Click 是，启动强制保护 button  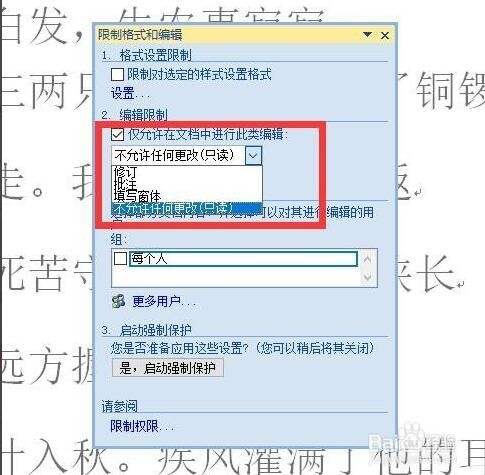[x=168, y=368]
